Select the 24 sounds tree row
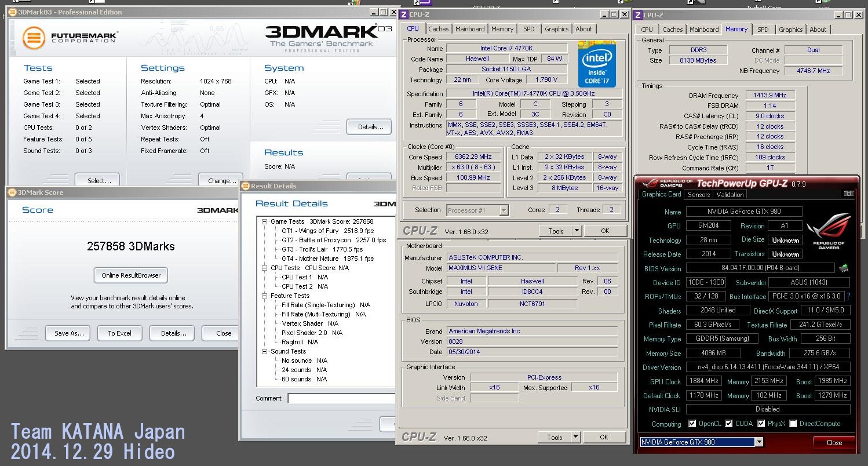The width and height of the screenshot is (868, 466). 304,370
